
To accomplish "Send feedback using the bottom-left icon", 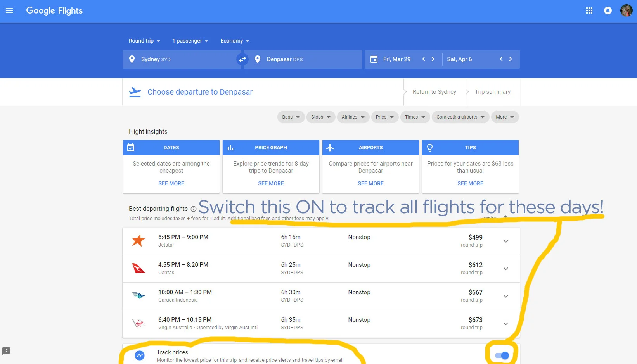I will point(6,351).
